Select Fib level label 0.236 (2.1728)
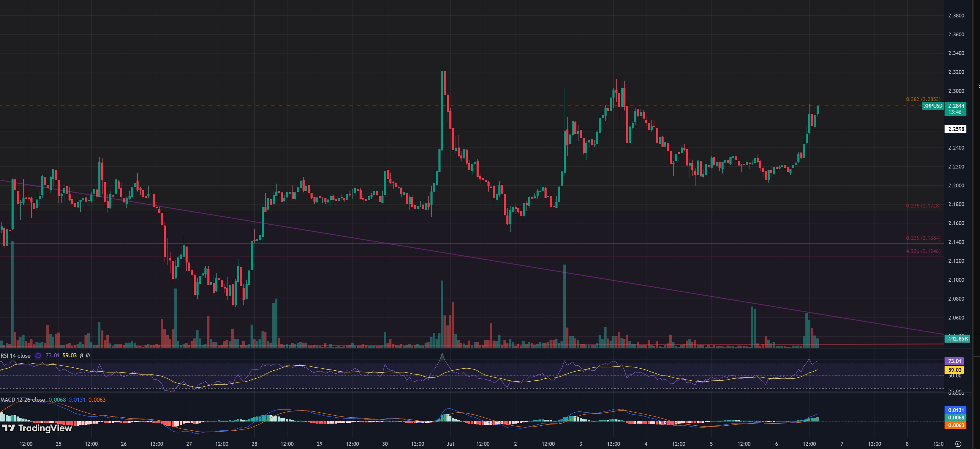 point(923,205)
